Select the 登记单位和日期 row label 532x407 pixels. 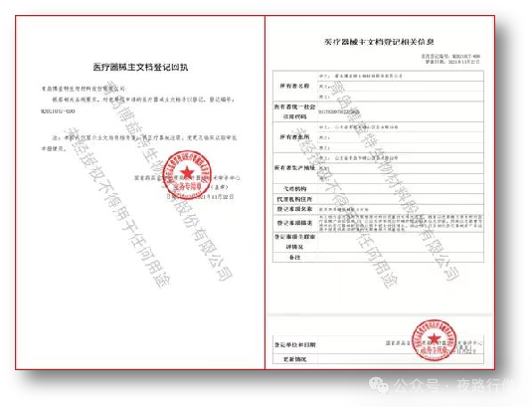[x=294, y=345]
